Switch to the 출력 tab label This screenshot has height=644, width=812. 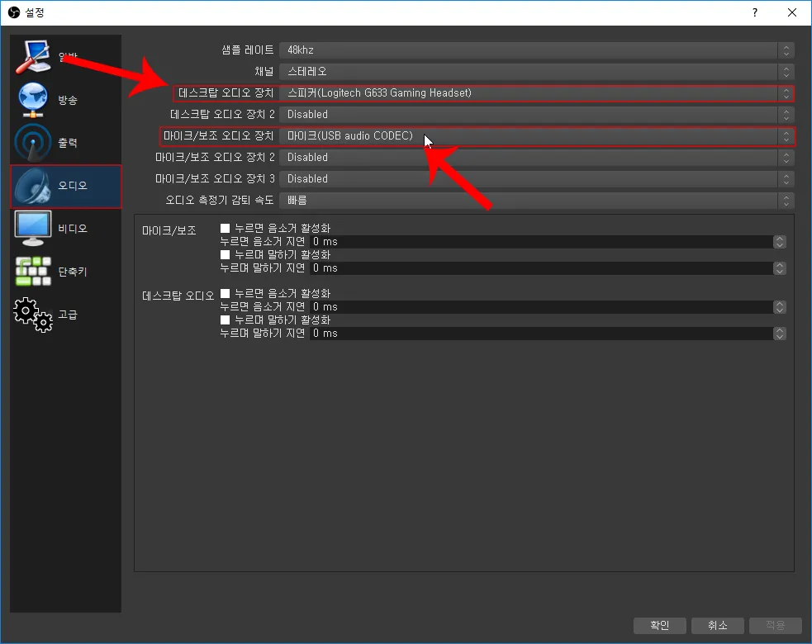tap(68, 143)
